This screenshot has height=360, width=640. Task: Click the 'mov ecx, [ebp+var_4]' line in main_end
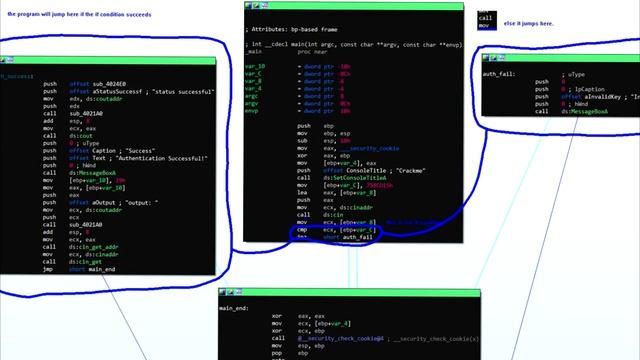pos(311,323)
